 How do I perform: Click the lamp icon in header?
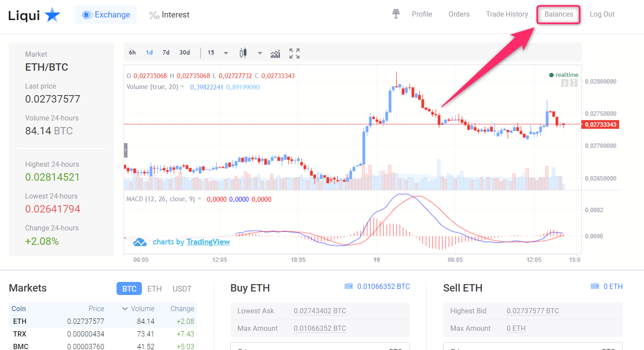[x=396, y=14]
